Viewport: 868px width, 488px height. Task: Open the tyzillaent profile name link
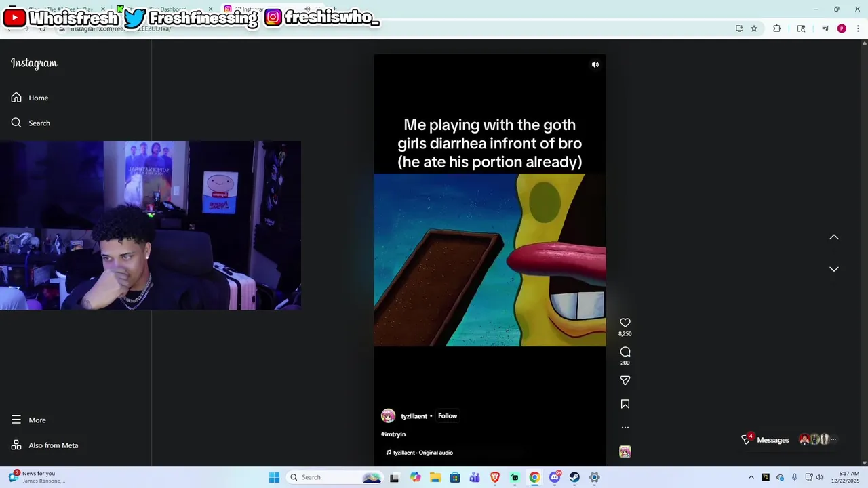pos(414,416)
